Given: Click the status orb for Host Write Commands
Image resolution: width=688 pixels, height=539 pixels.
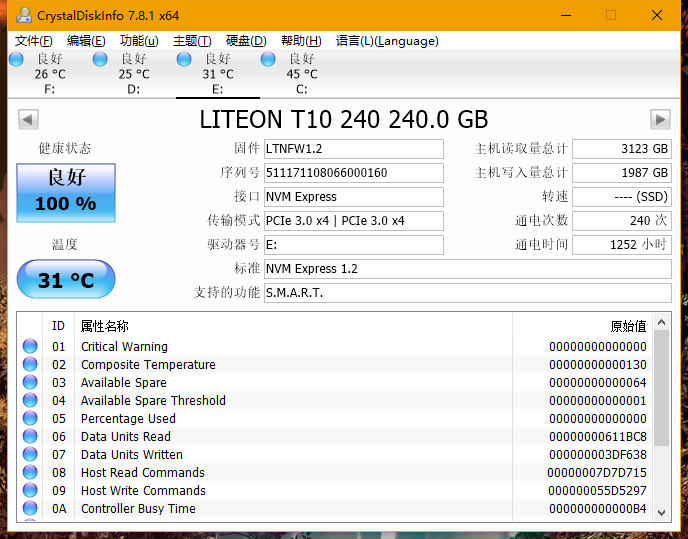Looking at the screenshot, I should 30,490.
